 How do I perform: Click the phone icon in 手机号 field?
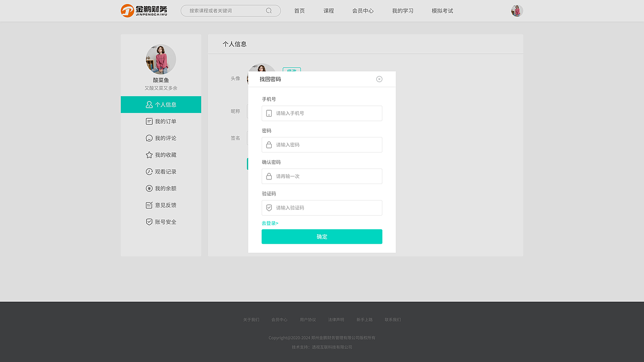pyautogui.click(x=269, y=113)
